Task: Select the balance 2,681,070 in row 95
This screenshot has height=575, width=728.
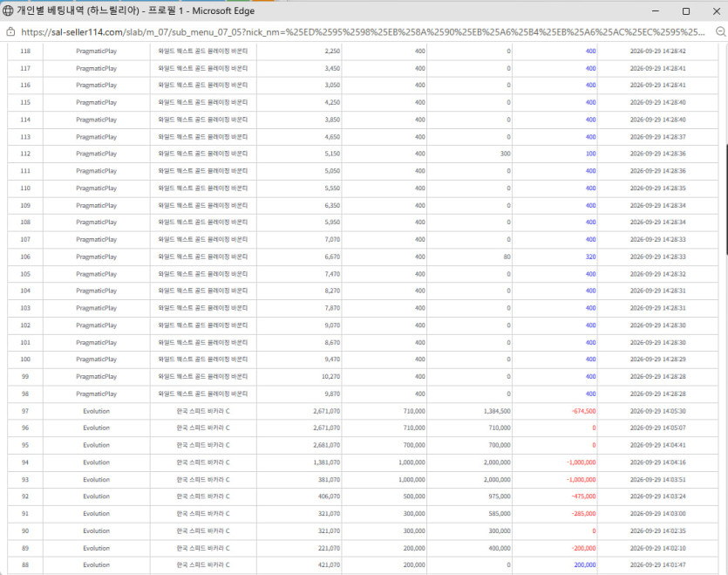Action: [326, 445]
